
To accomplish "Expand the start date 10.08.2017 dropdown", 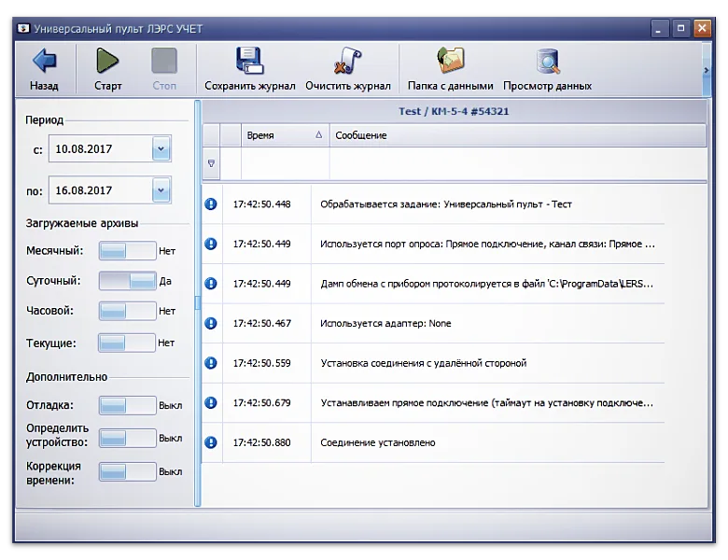I will click(161, 148).
